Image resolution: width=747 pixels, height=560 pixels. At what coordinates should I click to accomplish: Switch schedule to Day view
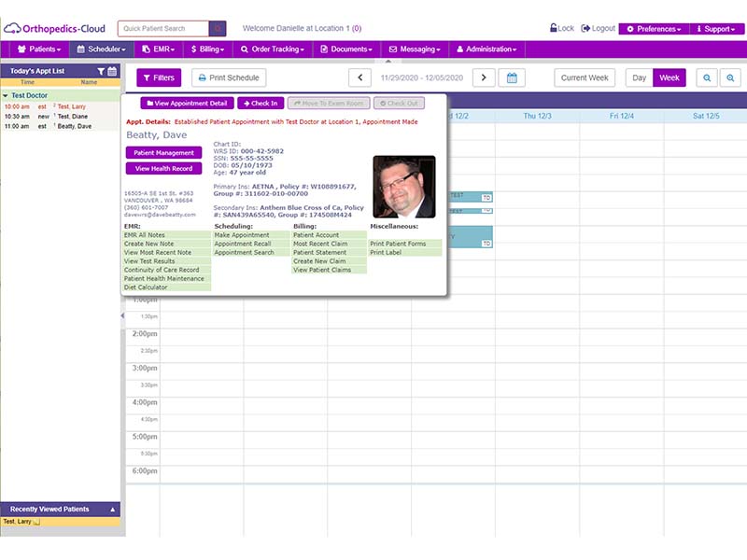click(x=639, y=77)
